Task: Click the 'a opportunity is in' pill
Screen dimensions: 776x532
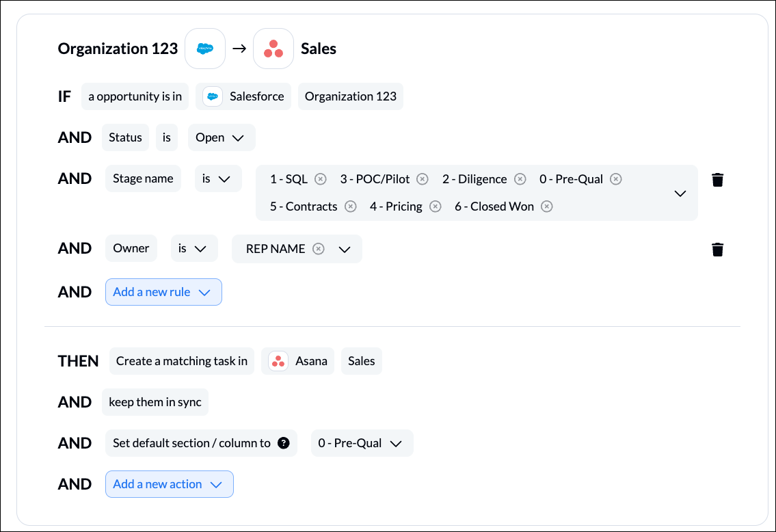Action: click(135, 96)
